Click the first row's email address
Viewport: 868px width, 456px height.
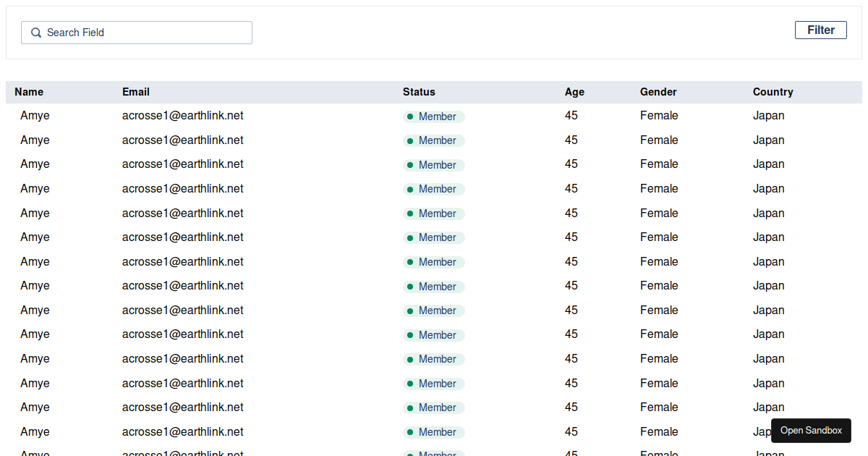pos(182,116)
